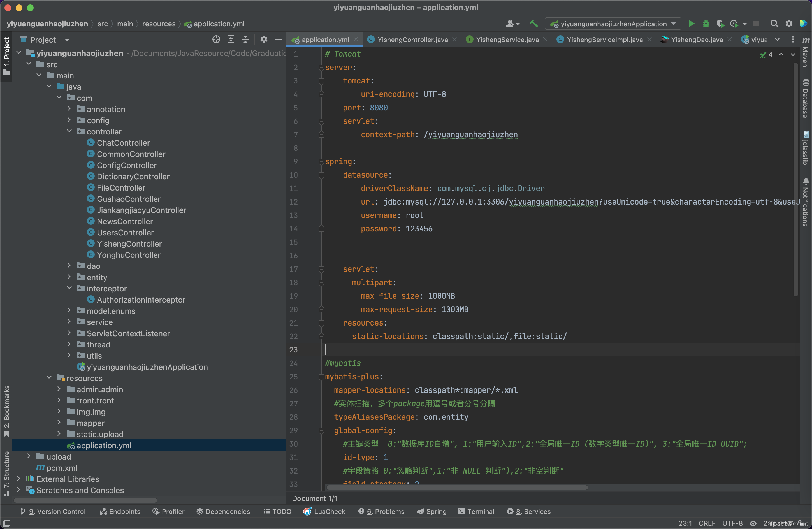This screenshot has width=812, height=529.
Task: Click the Search everywhere icon
Action: (774, 24)
